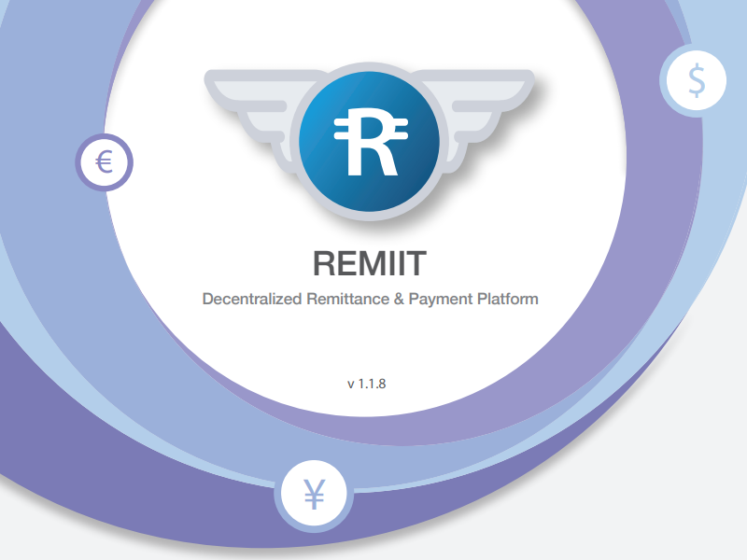
Task: Click the winged REMIIT R logo
Action: [369, 142]
